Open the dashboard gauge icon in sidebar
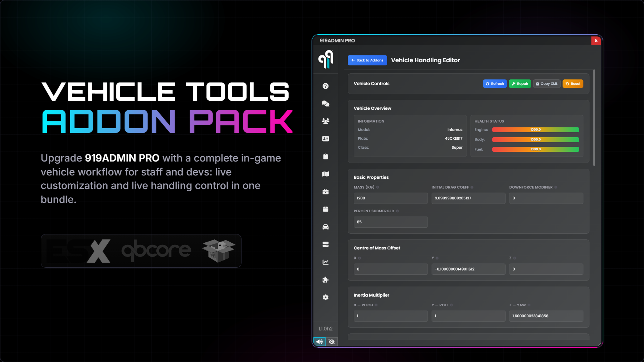This screenshot has height=362, width=644. point(325,86)
